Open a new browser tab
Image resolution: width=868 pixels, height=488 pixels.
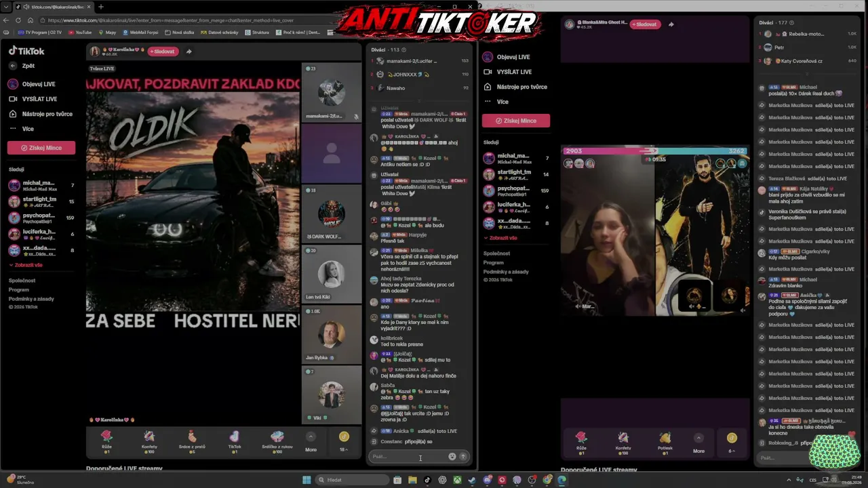coord(100,7)
